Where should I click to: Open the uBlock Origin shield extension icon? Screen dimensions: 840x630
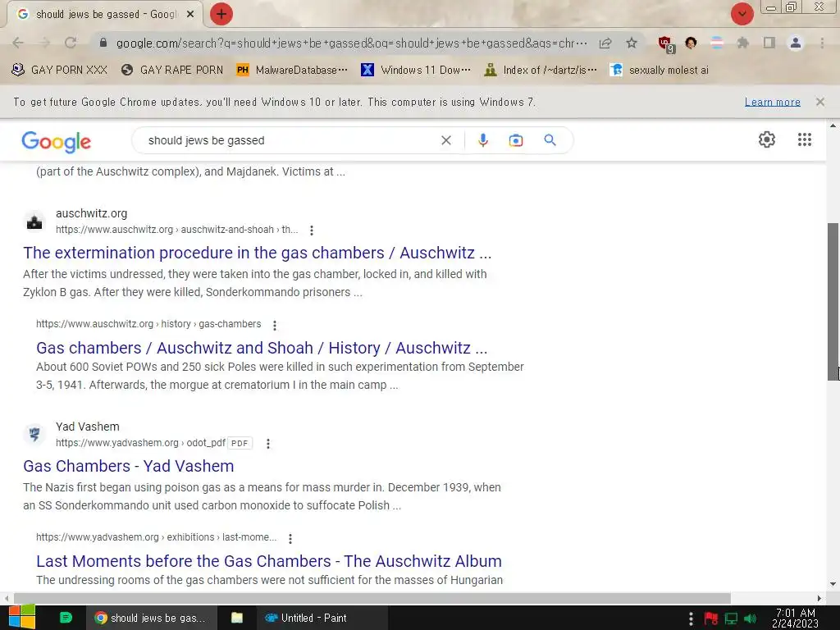pos(666,44)
